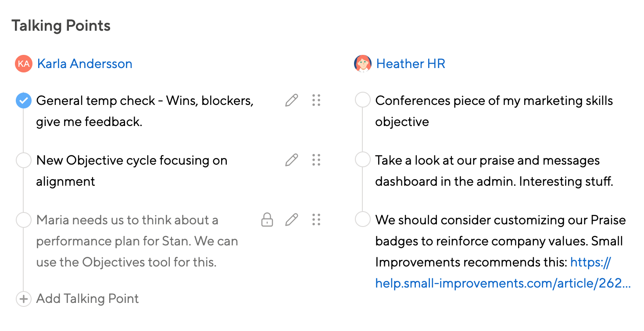
Task: Edit the Maria performance plan talking point
Action: 291,219
